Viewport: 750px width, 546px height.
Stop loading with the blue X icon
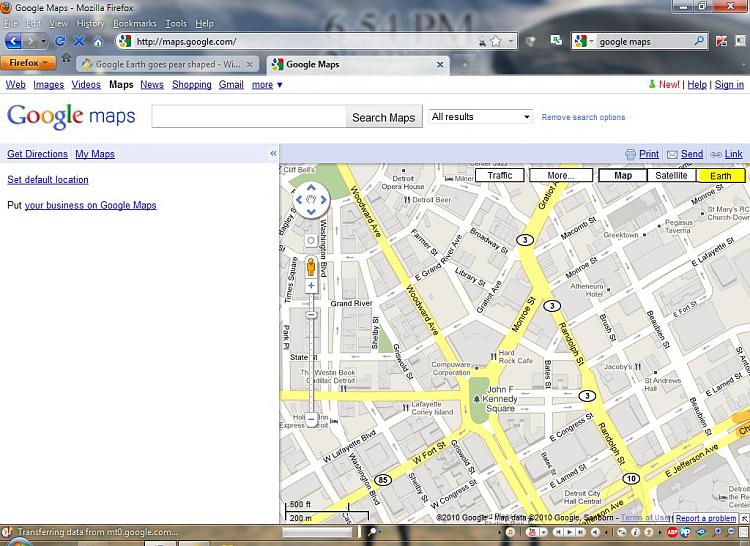click(x=79, y=41)
